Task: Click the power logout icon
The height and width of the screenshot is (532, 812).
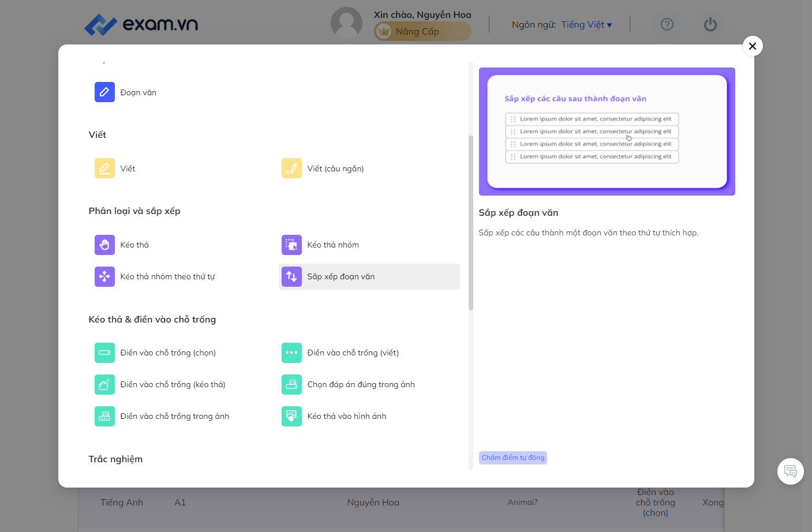Action: [710, 24]
